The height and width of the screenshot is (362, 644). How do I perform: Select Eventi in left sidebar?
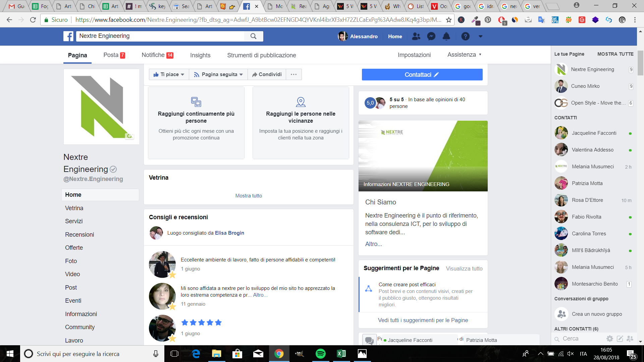point(73,301)
